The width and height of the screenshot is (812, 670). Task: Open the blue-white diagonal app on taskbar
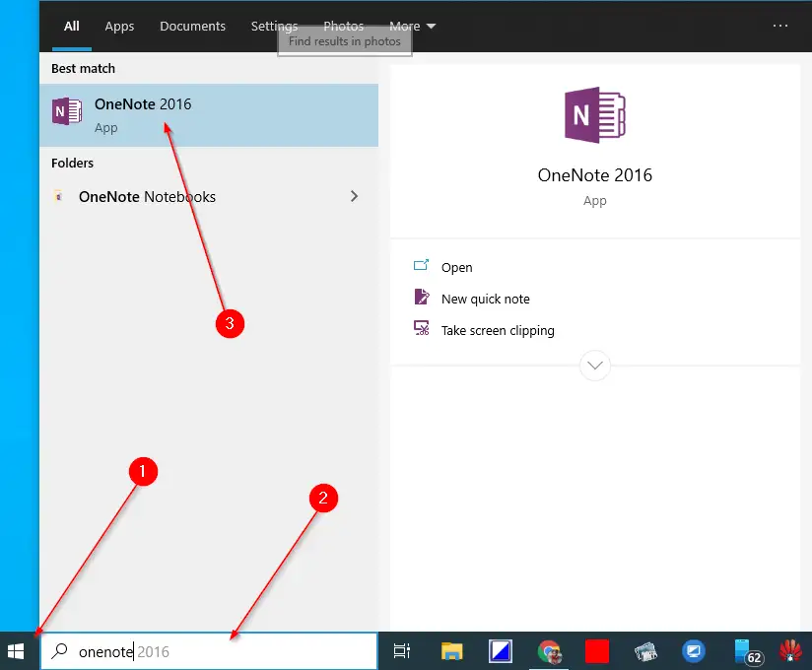(x=501, y=651)
